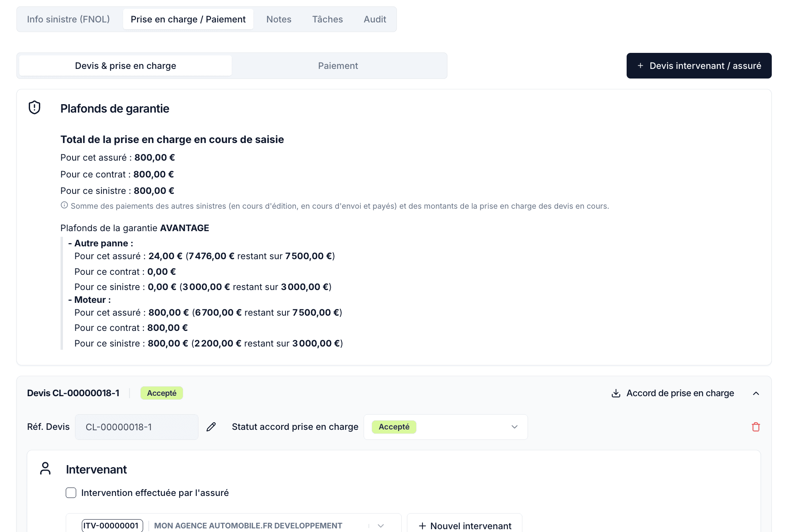
Task: Open the Statut accord prise en charge dropdown
Action: click(445, 427)
